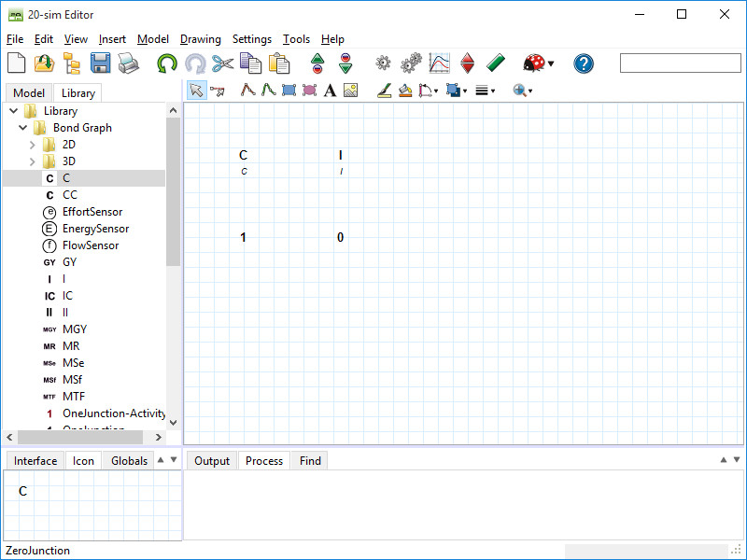Expand the 3D library folder
The image size is (747, 560).
tap(31, 161)
